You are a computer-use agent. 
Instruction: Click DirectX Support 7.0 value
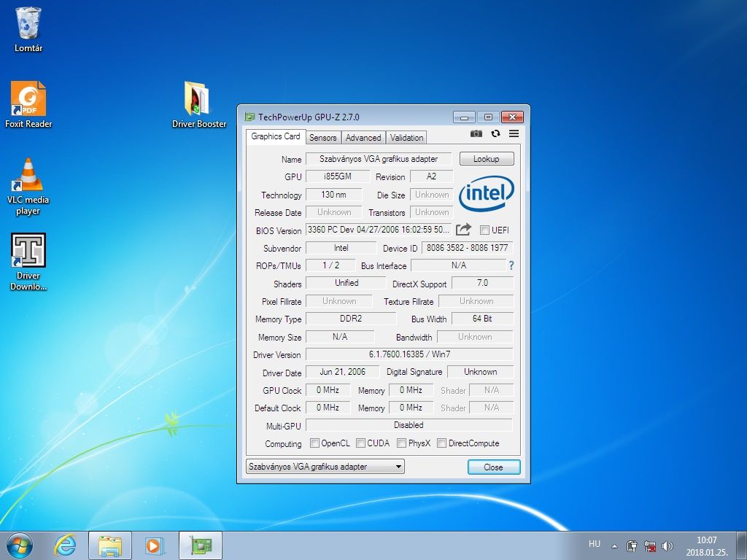pyautogui.click(x=482, y=283)
